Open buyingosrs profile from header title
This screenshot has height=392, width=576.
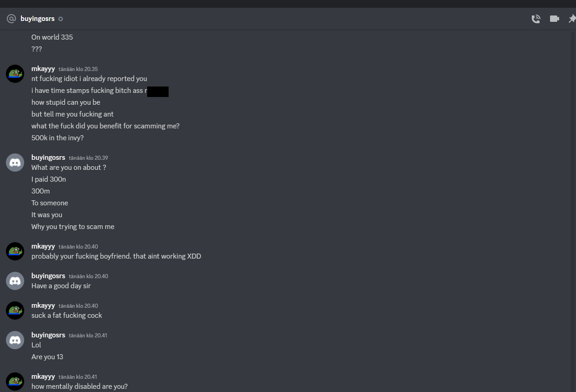coord(37,19)
